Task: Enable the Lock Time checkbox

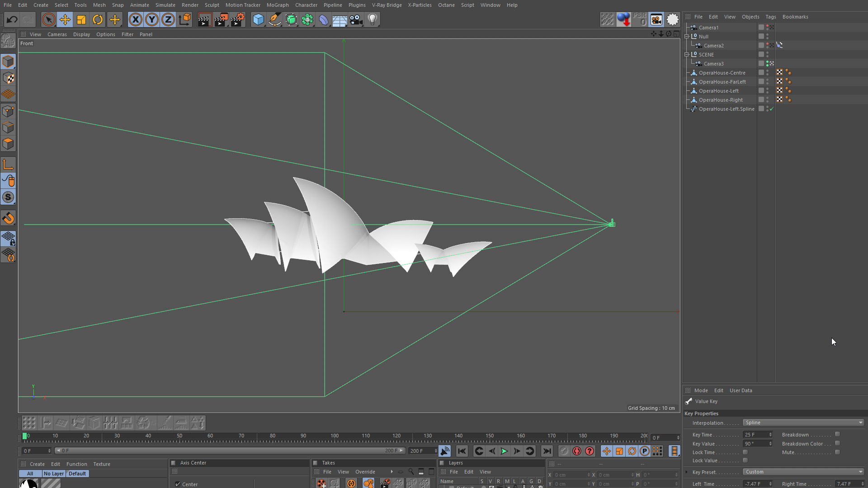Action: click(x=745, y=452)
